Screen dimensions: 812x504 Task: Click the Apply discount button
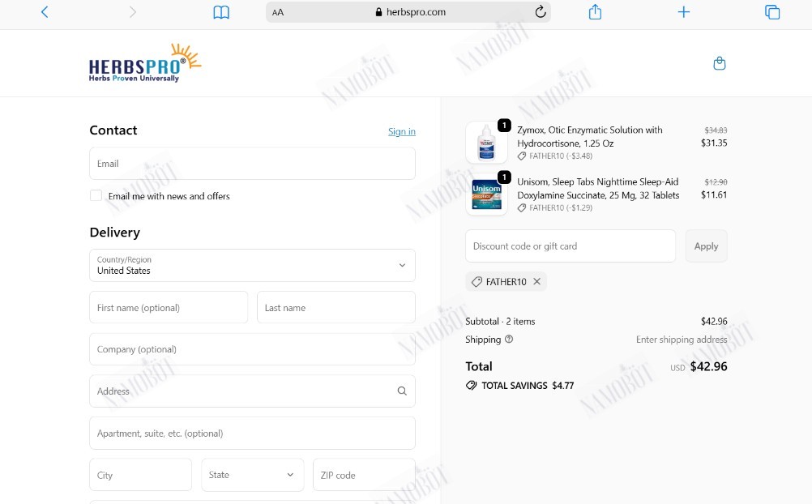pyautogui.click(x=707, y=246)
